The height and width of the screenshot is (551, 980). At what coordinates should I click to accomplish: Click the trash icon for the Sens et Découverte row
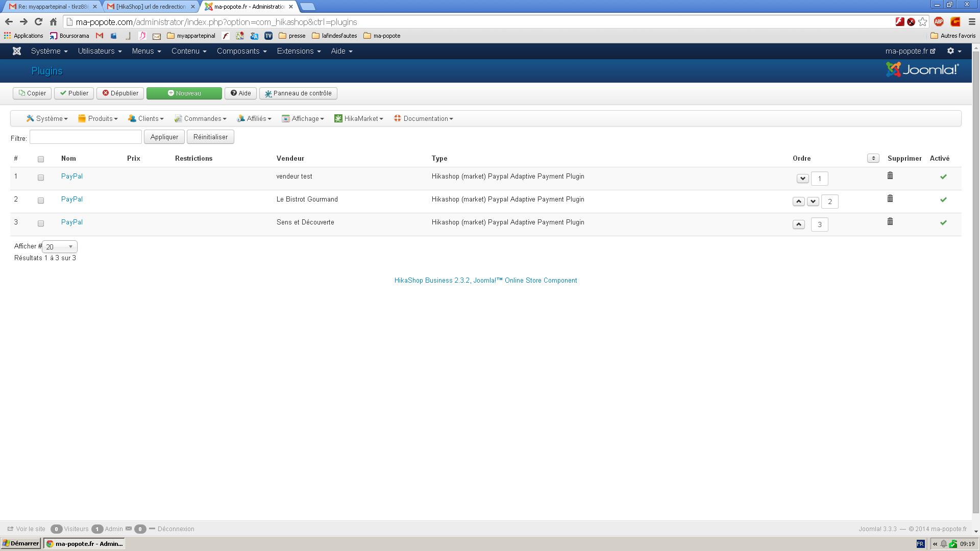point(890,222)
